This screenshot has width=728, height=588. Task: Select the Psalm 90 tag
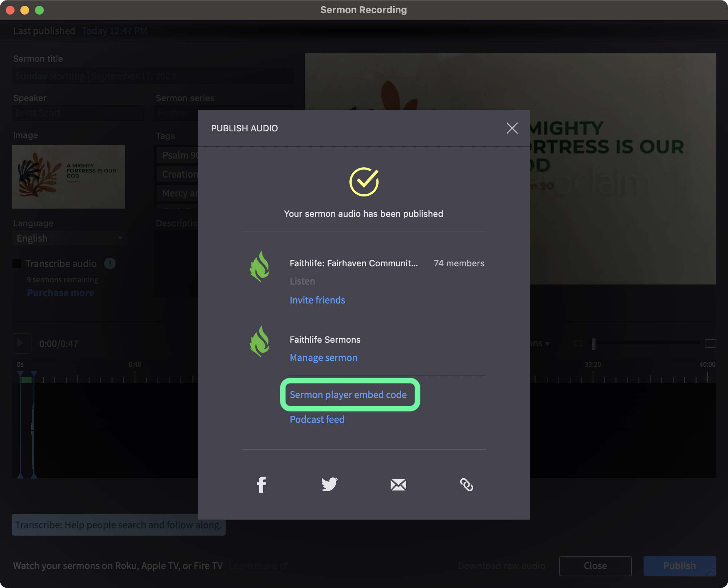pyautogui.click(x=178, y=155)
